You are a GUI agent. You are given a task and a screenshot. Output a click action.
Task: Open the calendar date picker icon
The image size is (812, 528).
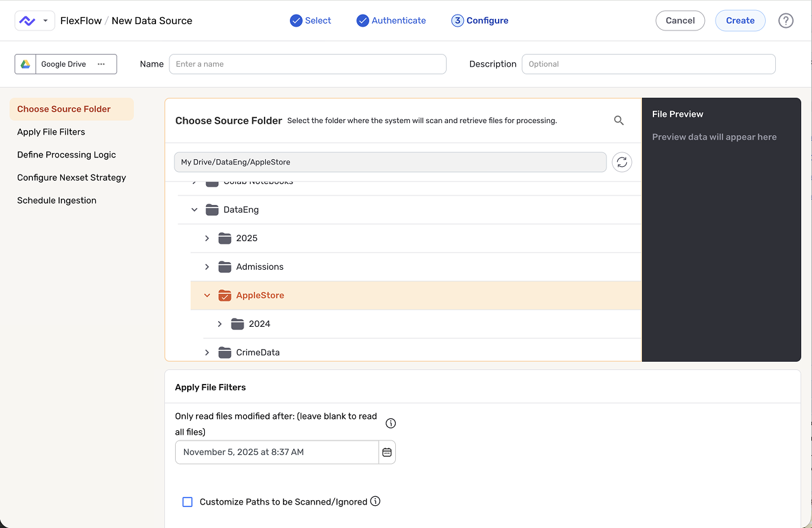click(387, 452)
